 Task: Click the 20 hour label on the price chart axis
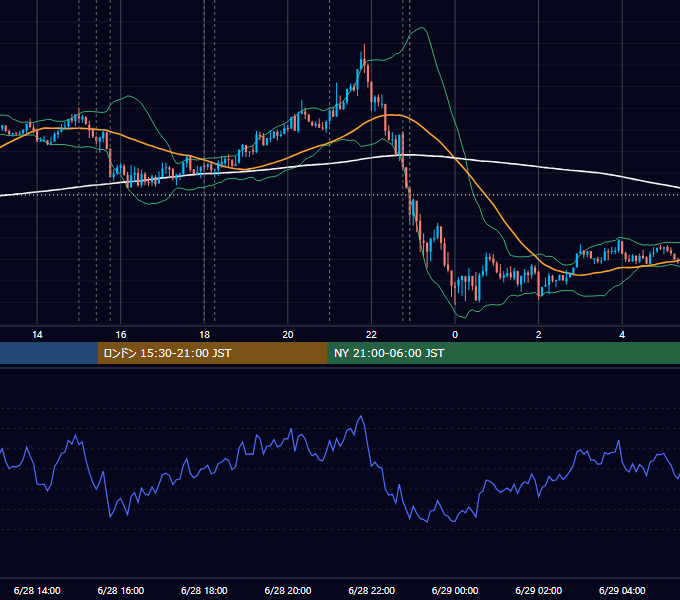288,335
